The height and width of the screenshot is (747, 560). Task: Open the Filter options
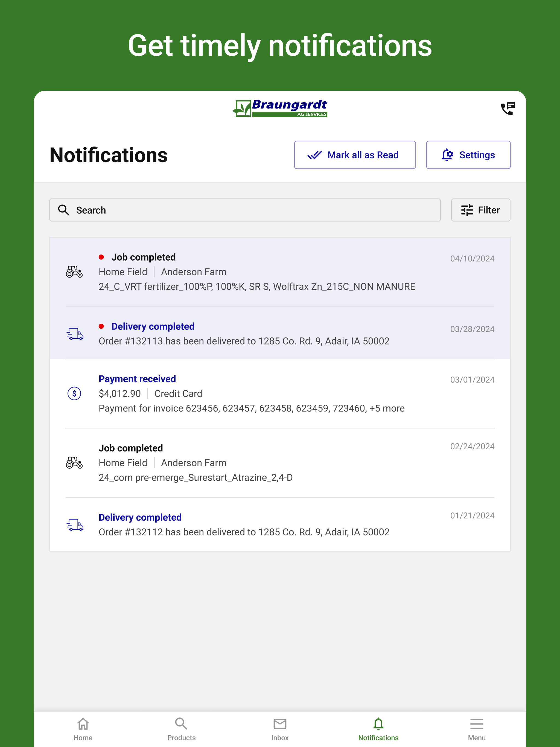pos(481,210)
